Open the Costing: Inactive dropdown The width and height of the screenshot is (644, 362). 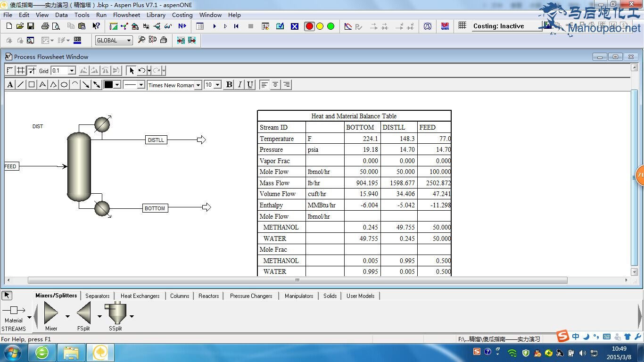pyautogui.click(x=507, y=26)
